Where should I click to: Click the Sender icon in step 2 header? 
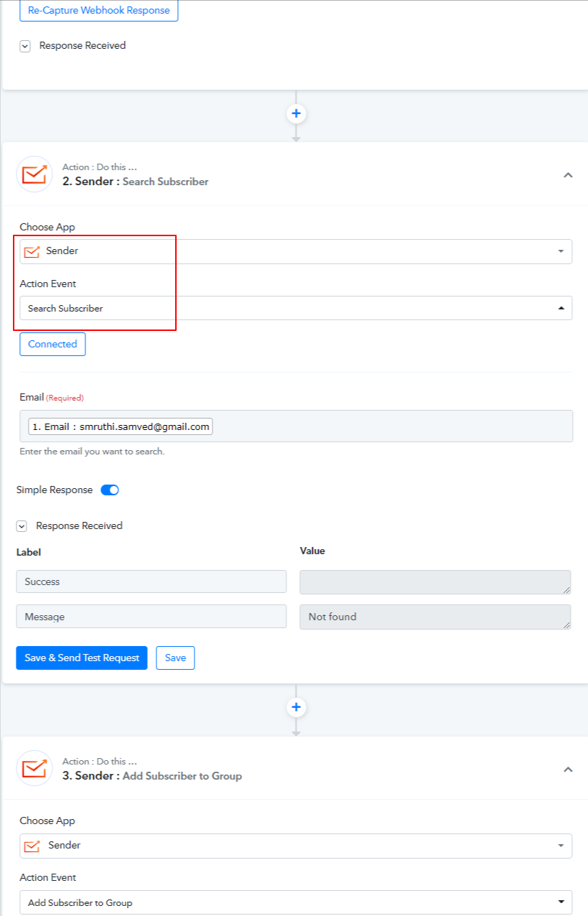click(x=34, y=174)
